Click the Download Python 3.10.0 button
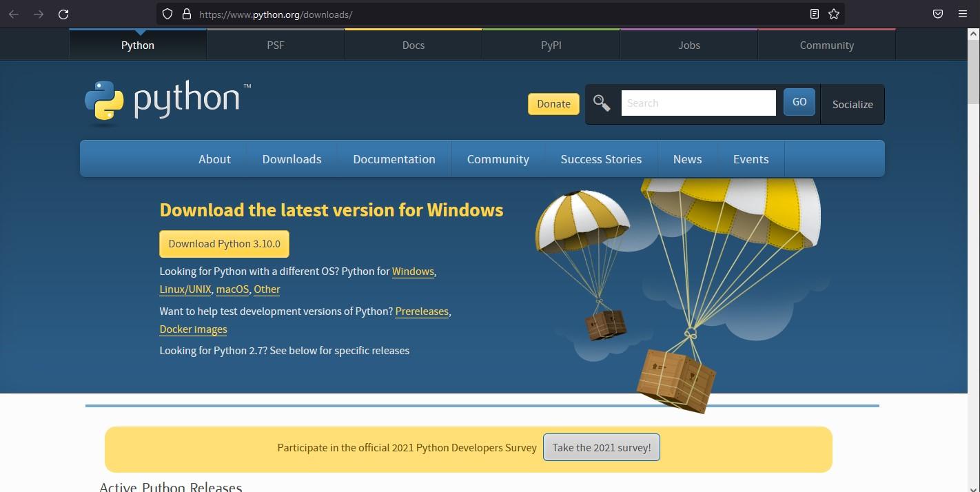 click(224, 243)
